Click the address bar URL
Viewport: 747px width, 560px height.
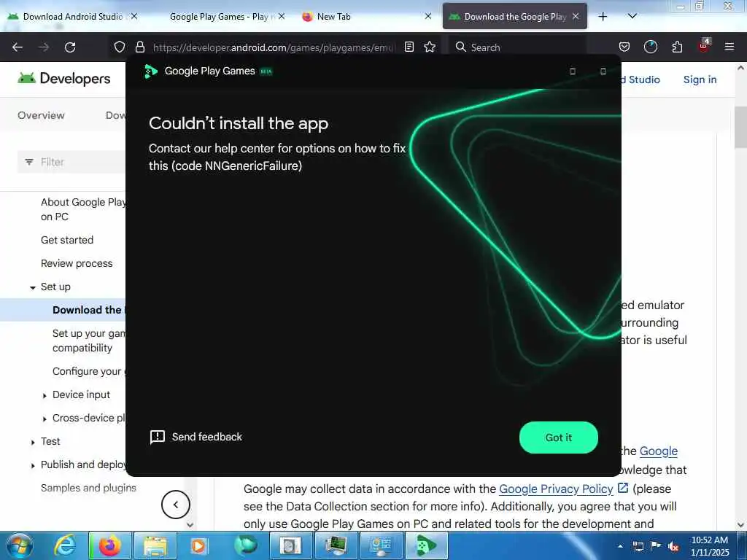coord(274,47)
